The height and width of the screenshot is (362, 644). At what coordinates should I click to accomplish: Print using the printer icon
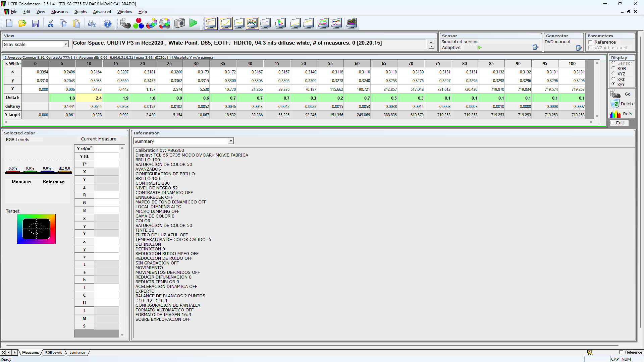coord(92,23)
